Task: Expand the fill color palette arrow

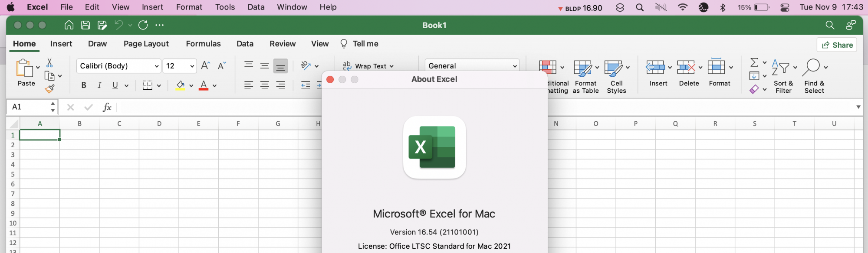Action: pyautogui.click(x=191, y=86)
